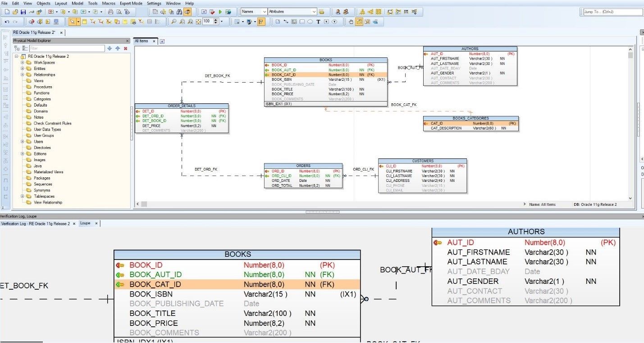Open the Attributes display combo box
The image size is (644, 343).
(292, 12)
